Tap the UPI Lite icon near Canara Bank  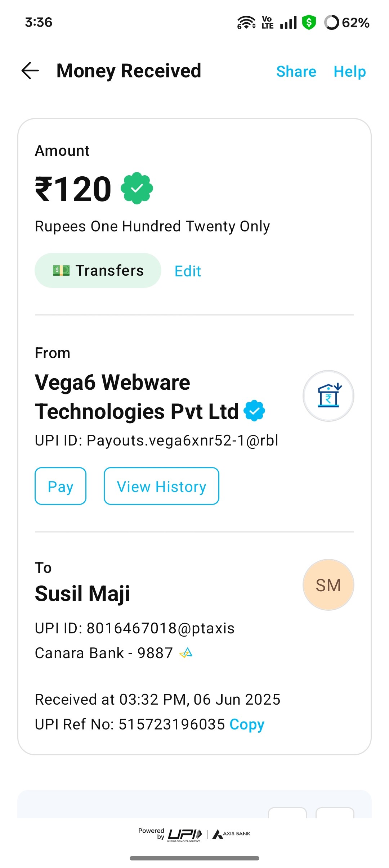click(186, 653)
